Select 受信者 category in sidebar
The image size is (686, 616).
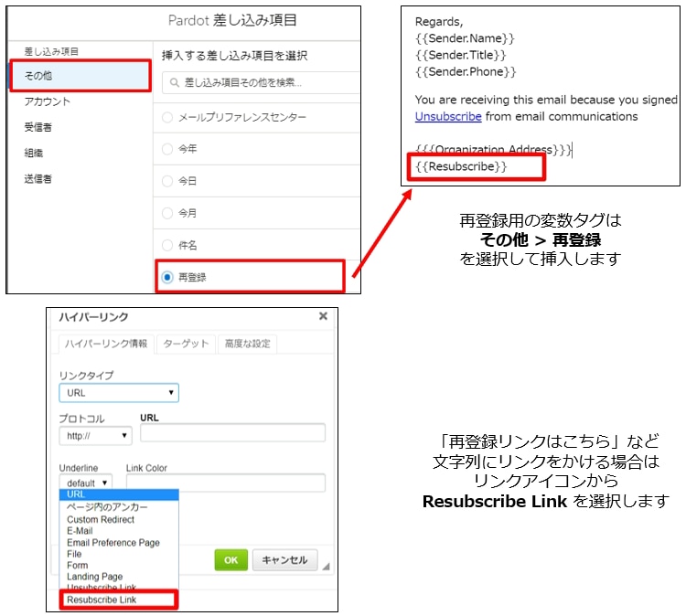pyautogui.click(x=38, y=127)
